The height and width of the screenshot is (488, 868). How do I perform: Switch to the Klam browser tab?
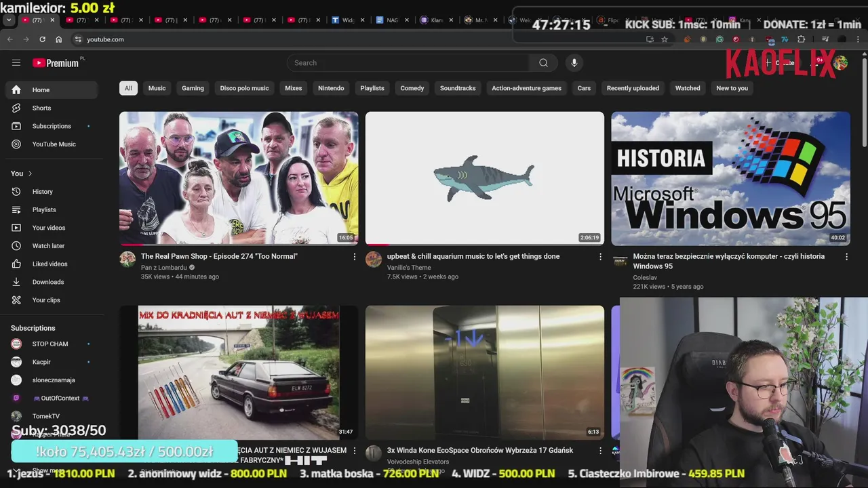click(436, 20)
